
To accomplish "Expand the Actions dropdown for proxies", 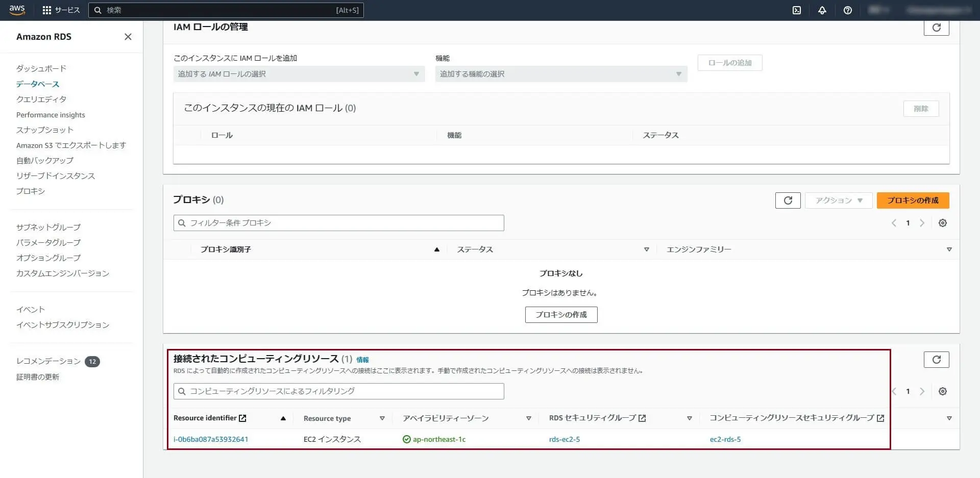I will 839,200.
